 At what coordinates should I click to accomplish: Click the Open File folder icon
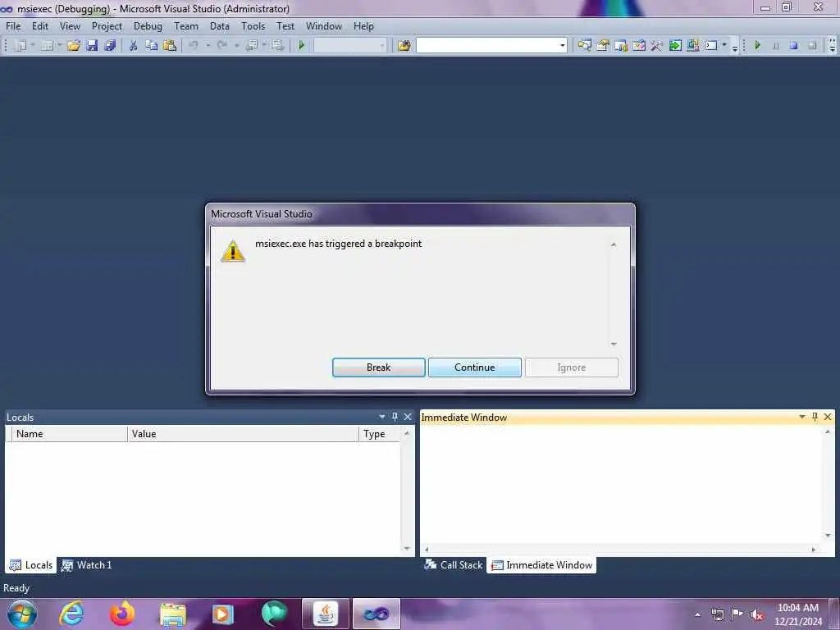click(x=73, y=46)
